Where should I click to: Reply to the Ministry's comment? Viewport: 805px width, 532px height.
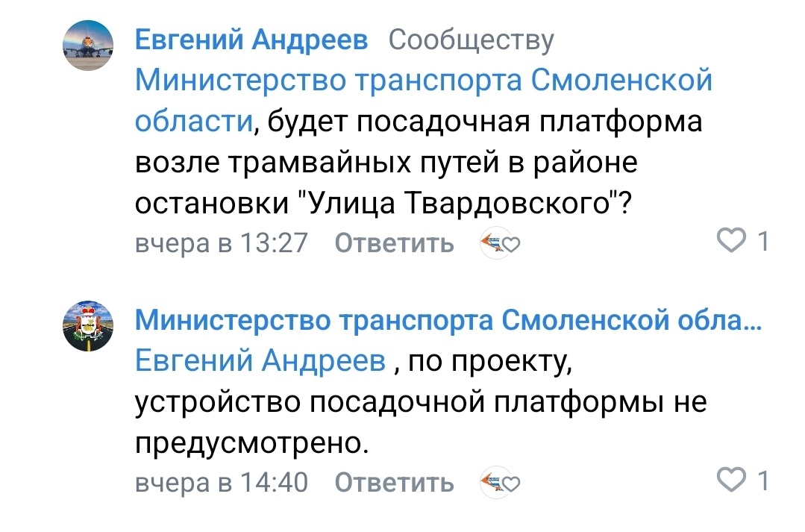(x=394, y=483)
